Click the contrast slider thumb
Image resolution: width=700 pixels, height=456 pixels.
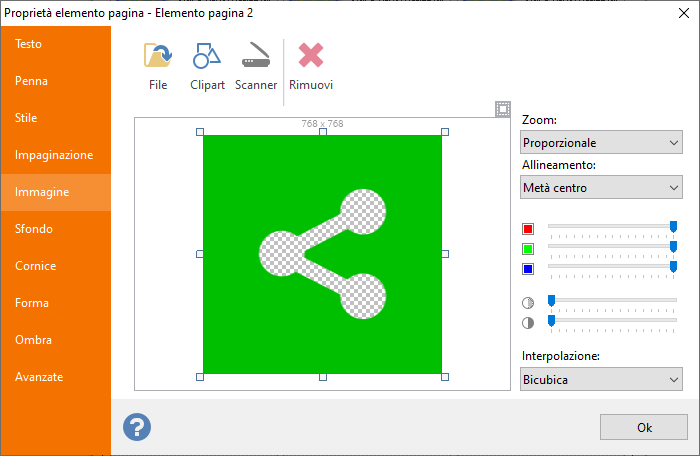(x=551, y=321)
